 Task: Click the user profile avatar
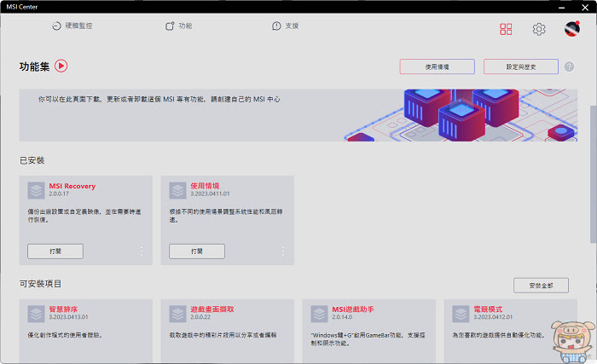coord(572,29)
